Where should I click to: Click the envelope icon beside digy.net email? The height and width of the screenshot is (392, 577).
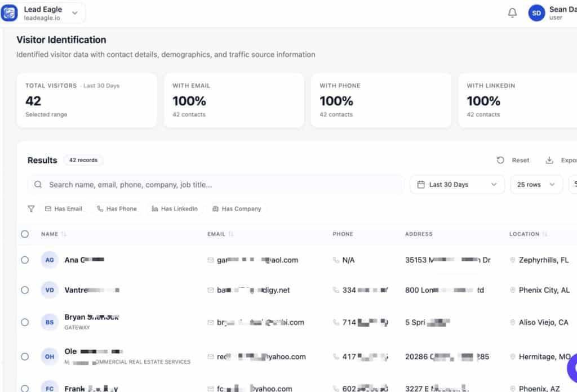[211, 290]
